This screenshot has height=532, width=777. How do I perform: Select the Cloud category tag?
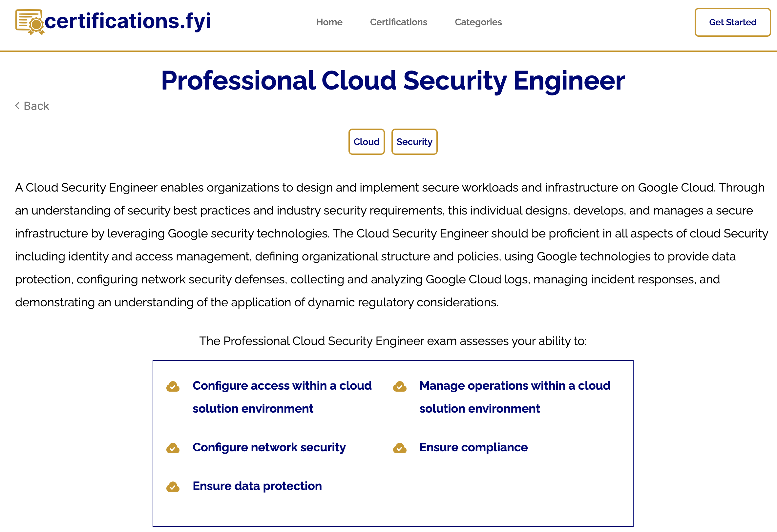[367, 142]
